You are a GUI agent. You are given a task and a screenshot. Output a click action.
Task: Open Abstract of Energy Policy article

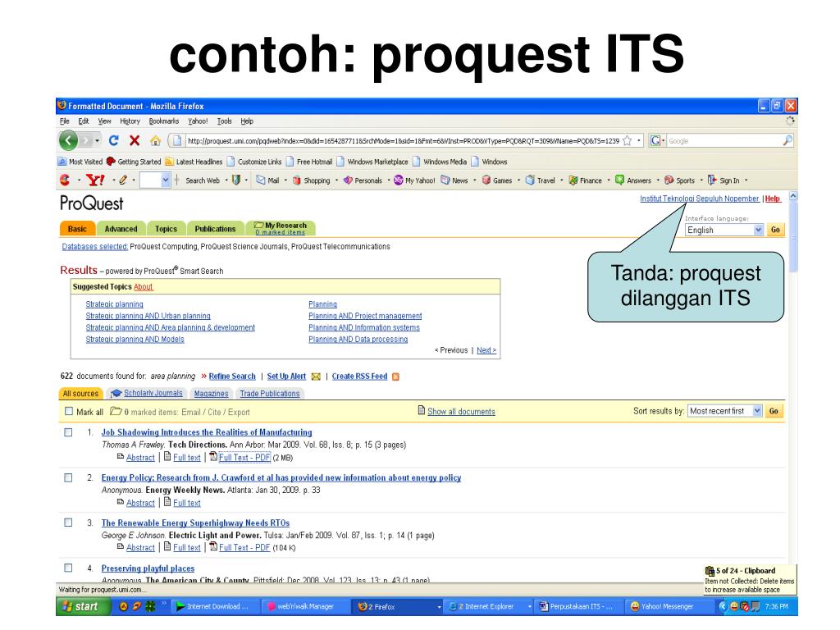pyautogui.click(x=140, y=503)
